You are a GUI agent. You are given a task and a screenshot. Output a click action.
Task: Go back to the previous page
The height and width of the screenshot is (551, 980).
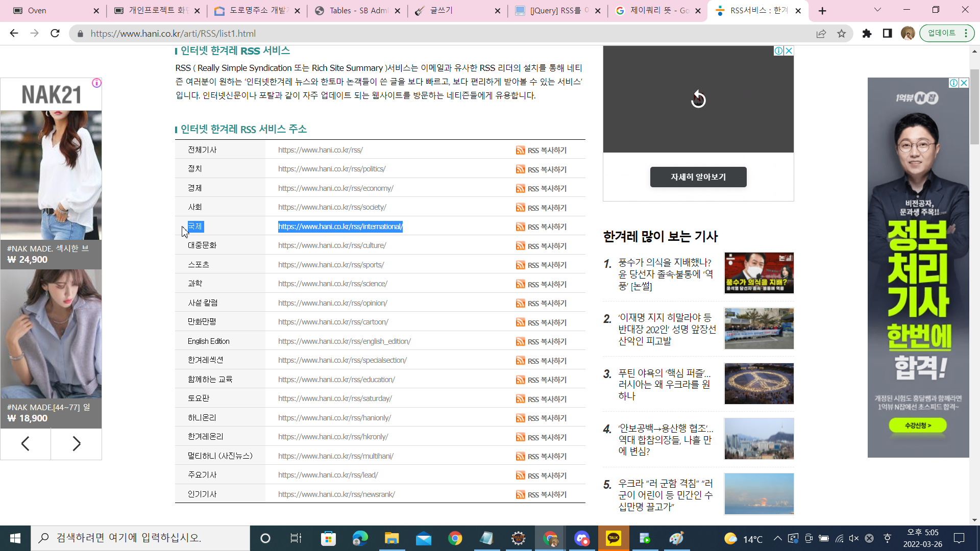(x=14, y=33)
